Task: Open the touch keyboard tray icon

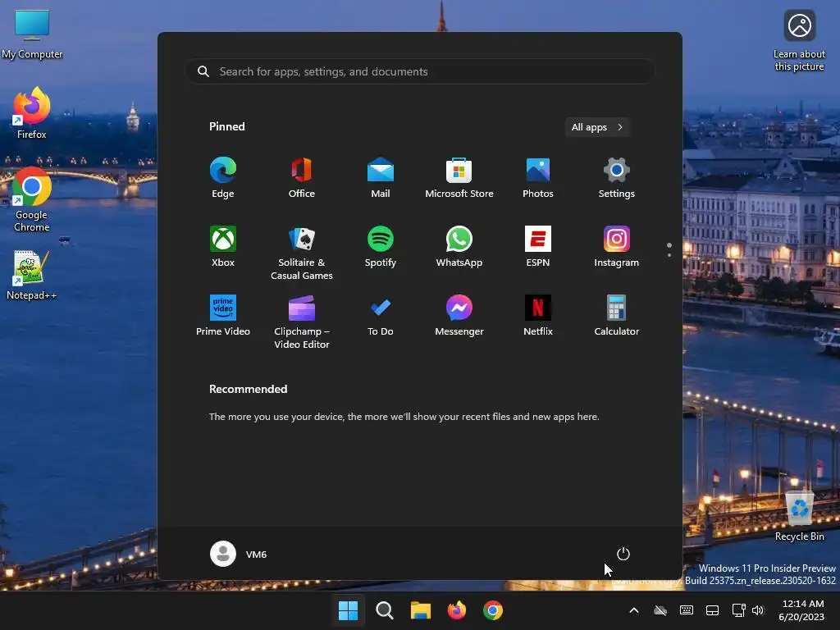Action: click(687, 610)
